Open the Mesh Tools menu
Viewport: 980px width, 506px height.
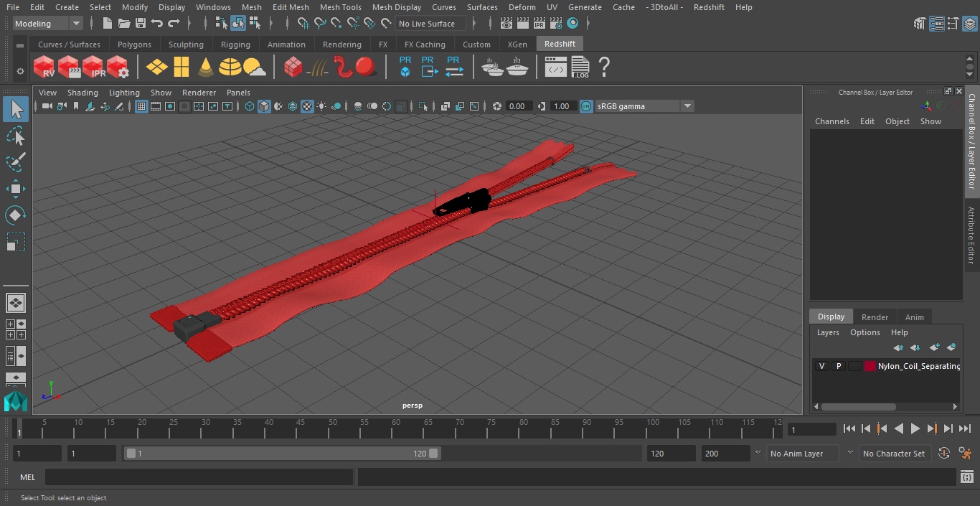(340, 7)
